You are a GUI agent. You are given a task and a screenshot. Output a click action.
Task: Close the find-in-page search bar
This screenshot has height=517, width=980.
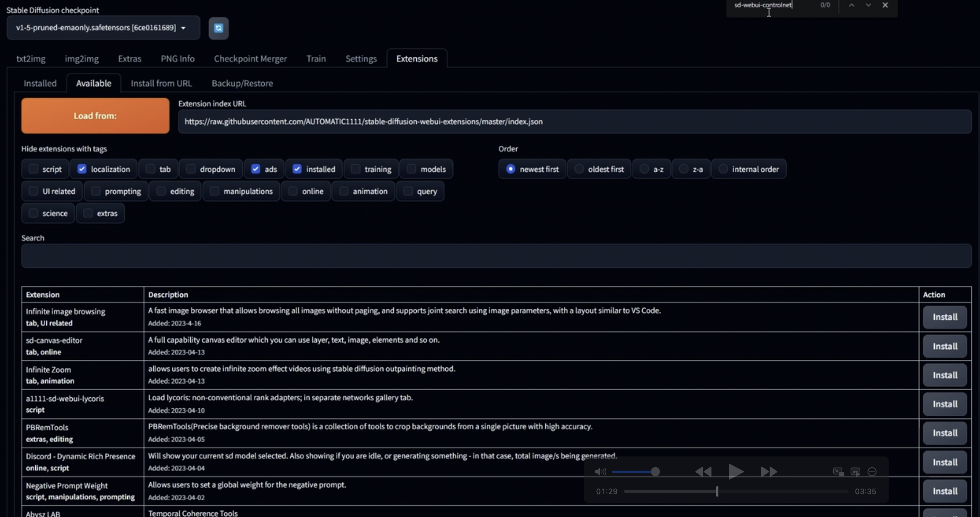885,5
